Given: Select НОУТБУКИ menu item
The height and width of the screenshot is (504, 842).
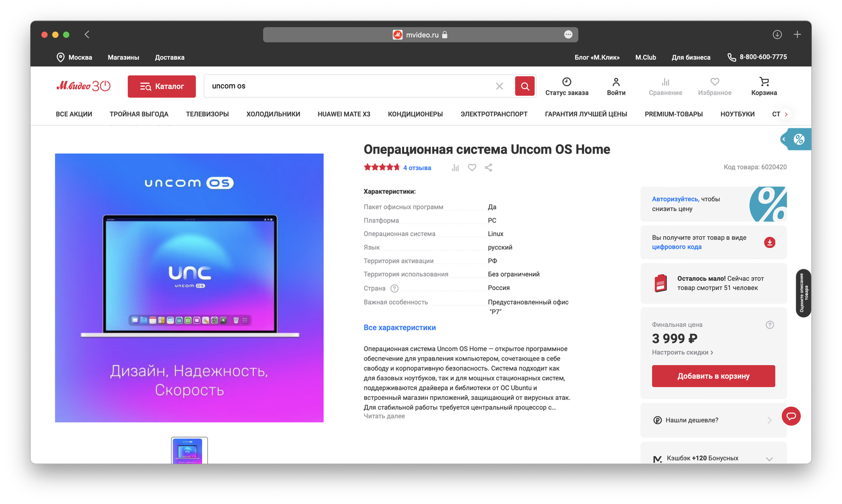Looking at the screenshot, I should pos(737,114).
